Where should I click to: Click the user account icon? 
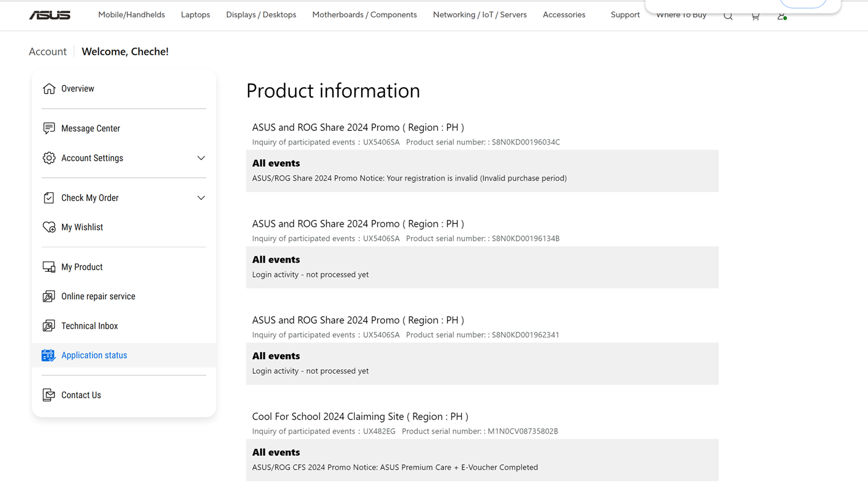781,16
